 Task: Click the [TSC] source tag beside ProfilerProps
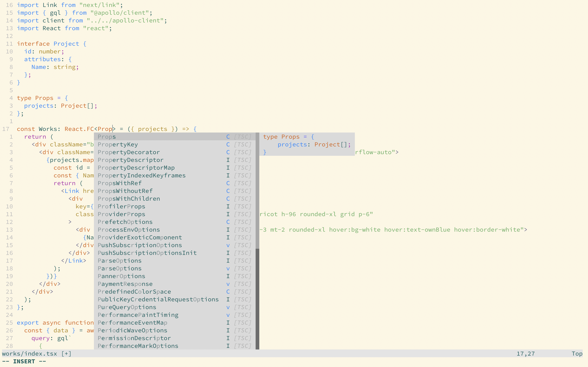[x=243, y=207]
